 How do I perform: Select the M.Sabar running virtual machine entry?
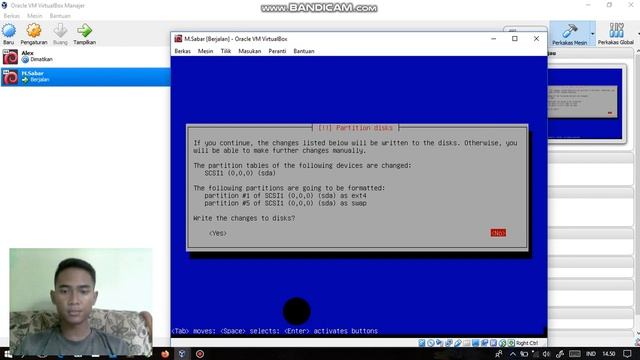85,77
